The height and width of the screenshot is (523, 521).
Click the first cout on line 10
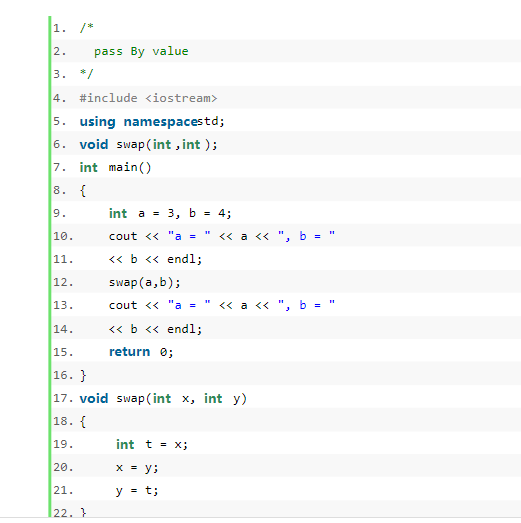click(123, 236)
